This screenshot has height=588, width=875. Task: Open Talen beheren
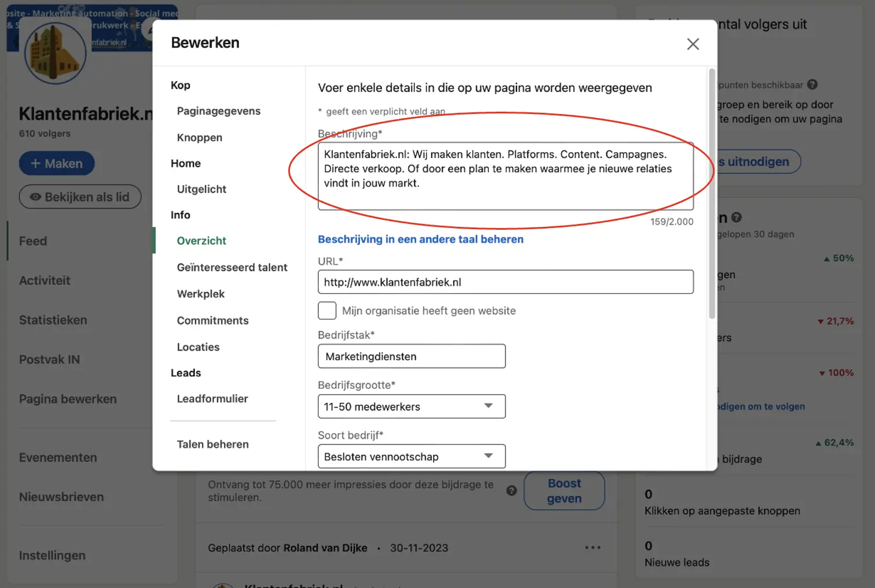click(212, 444)
